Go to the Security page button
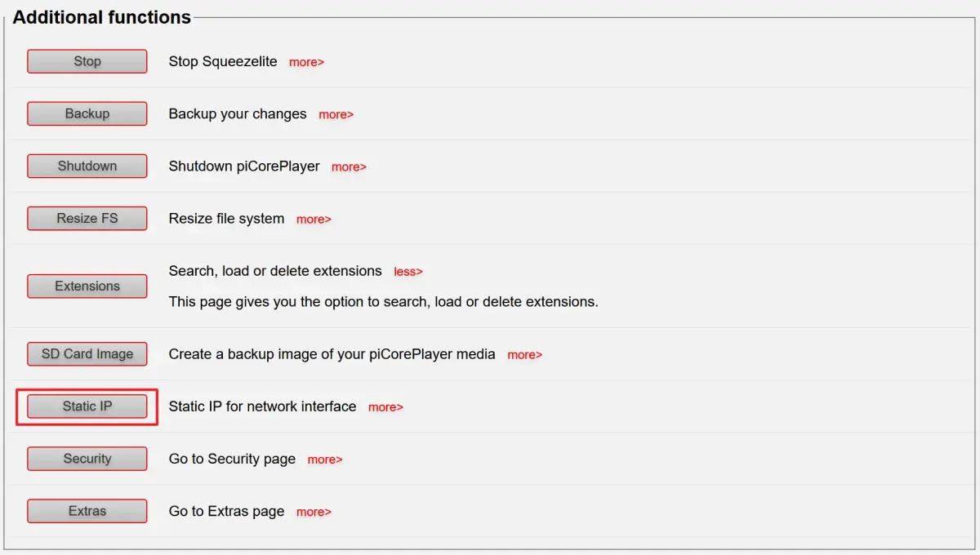980x555 pixels. 87,459
